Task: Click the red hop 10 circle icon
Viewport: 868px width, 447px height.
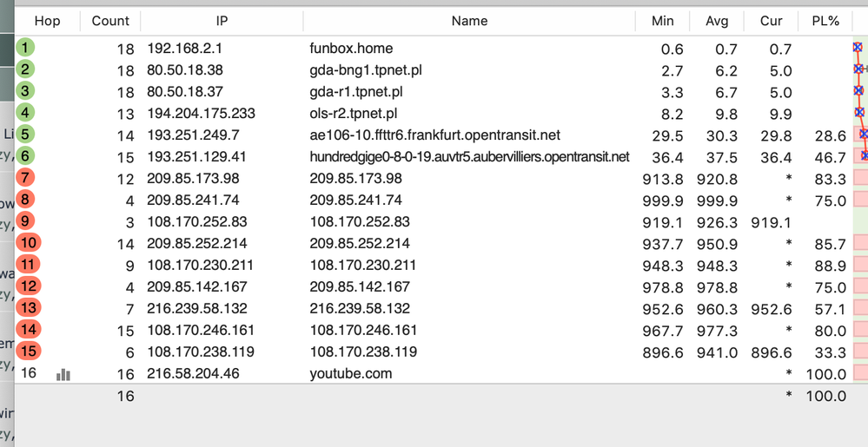Action: pos(28,243)
